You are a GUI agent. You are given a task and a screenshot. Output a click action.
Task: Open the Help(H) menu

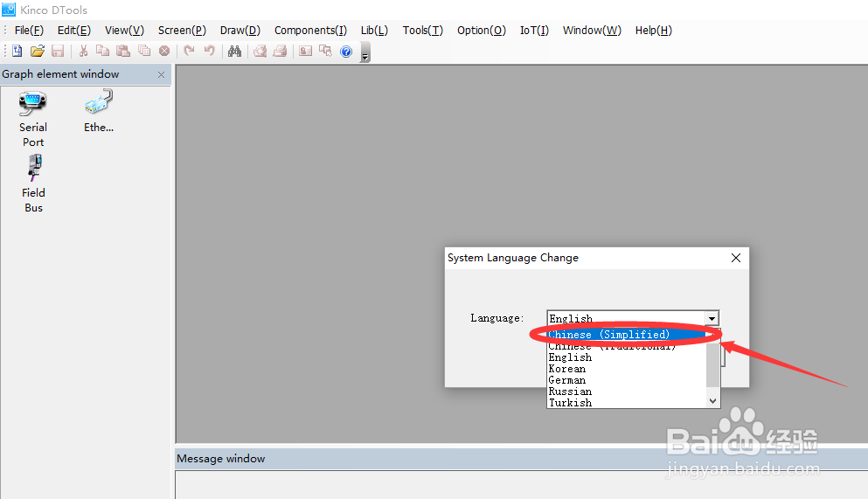[x=654, y=31]
